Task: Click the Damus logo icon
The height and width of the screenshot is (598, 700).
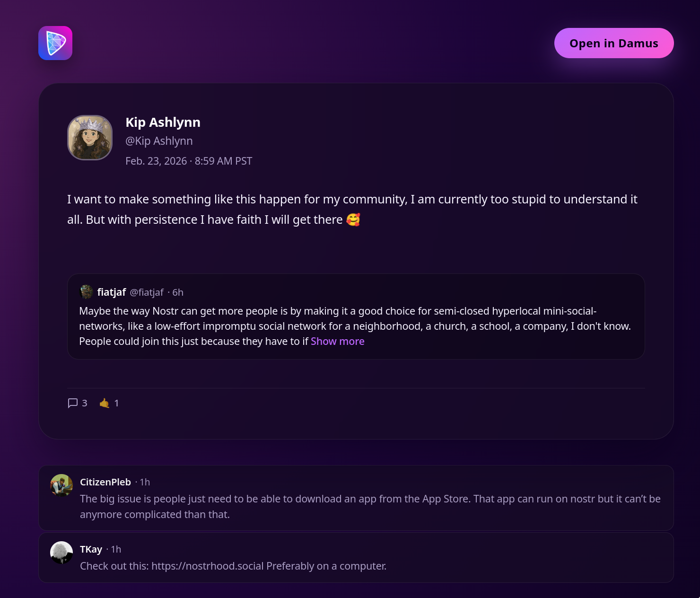Action: (55, 43)
